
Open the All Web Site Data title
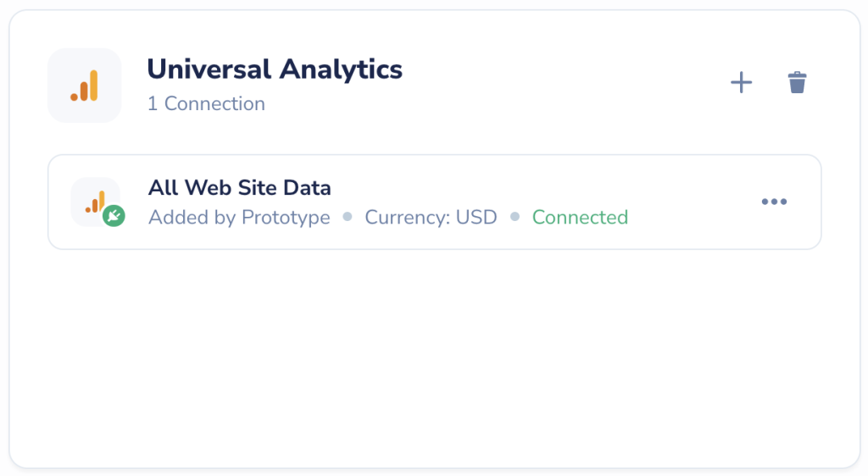239,188
